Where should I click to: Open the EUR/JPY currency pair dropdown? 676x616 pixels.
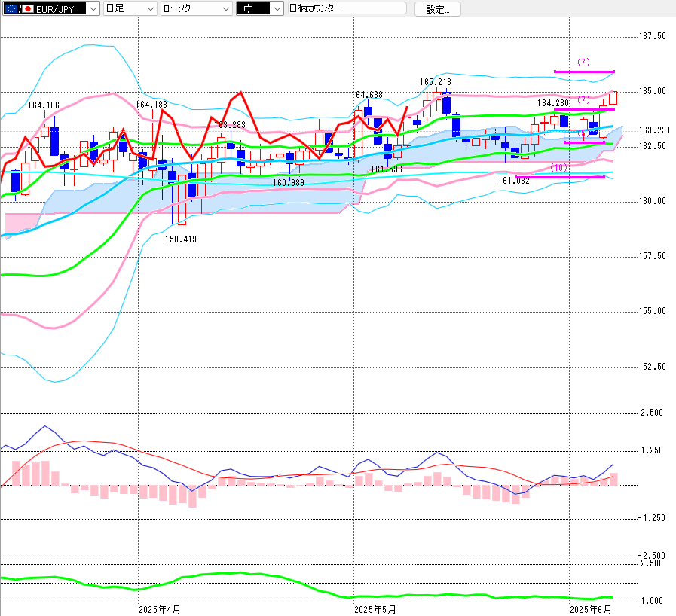tap(51, 8)
